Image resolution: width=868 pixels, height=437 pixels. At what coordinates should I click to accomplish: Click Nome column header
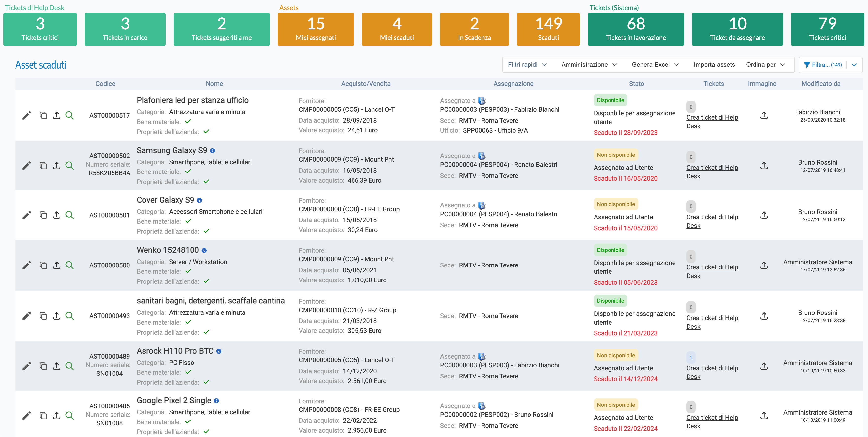coord(214,84)
